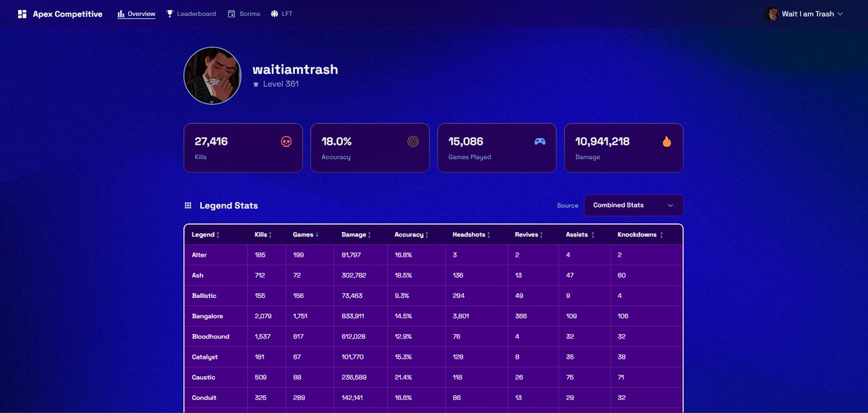
Task: Click Bangalore's revives value 366
Action: [x=521, y=316]
